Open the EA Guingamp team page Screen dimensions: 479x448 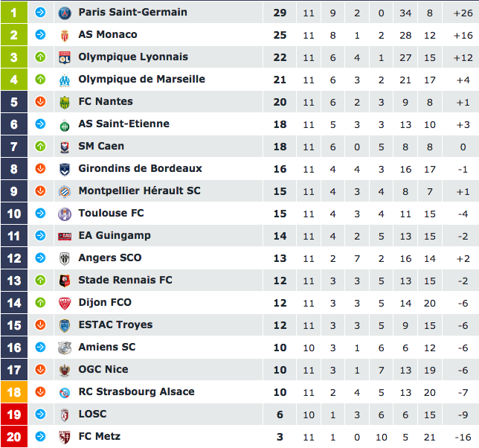[115, 236]
